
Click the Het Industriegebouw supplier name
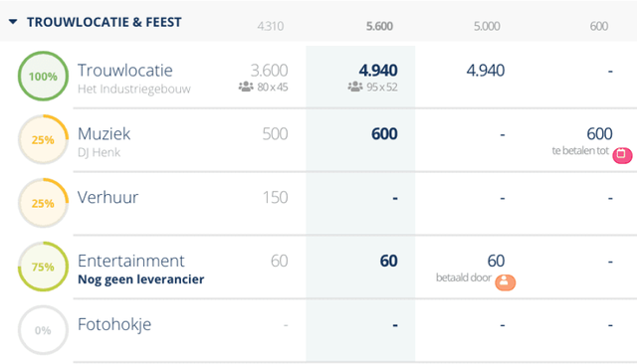(134, 89)
